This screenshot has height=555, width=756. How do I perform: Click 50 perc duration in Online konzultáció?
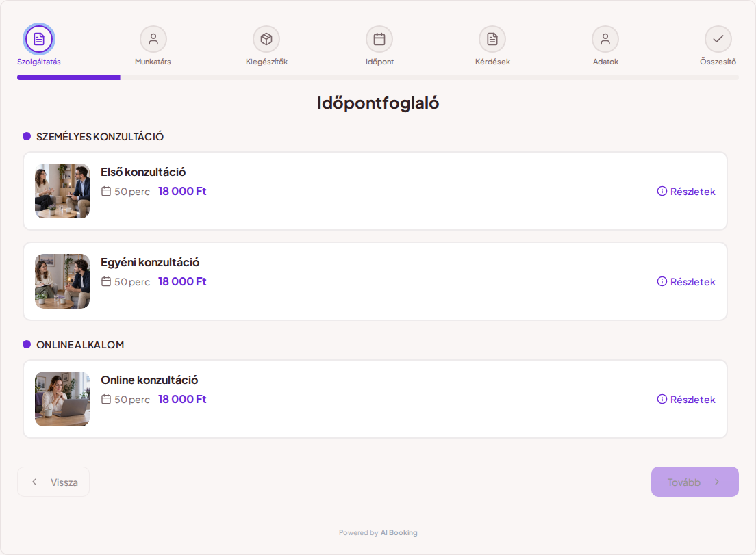132,400
